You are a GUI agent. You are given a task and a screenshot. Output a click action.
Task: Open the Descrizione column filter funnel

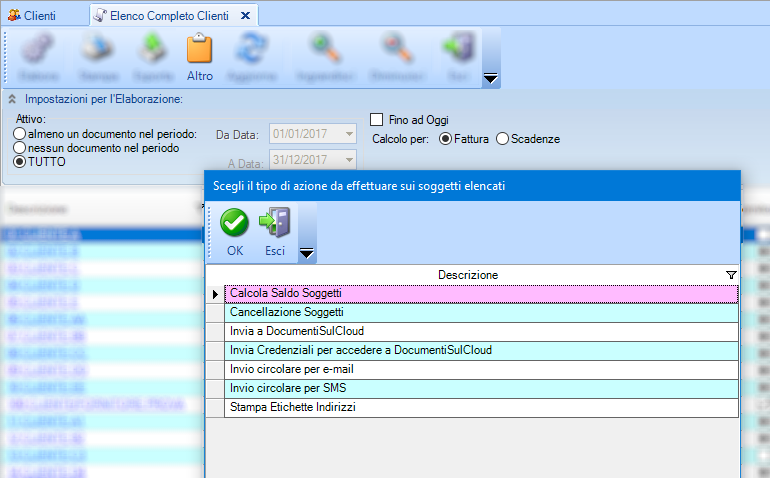pyautogui.click(x=730, y=275)
